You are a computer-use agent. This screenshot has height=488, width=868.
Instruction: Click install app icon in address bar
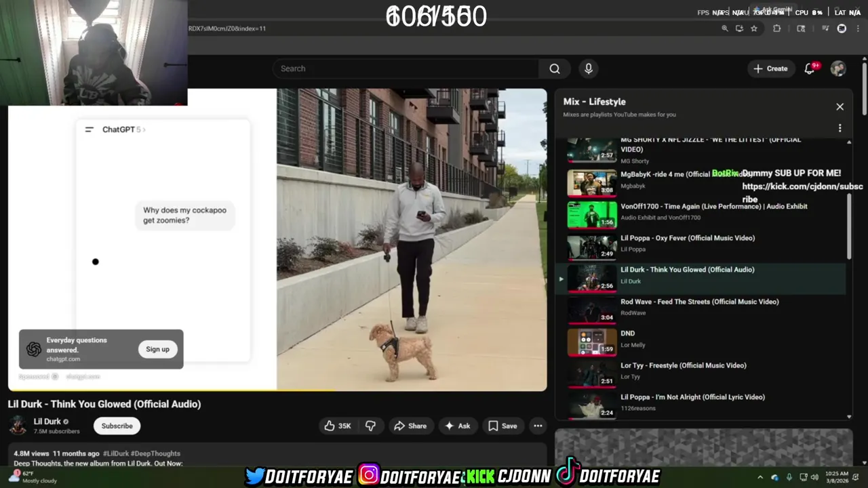pos(739,28)
